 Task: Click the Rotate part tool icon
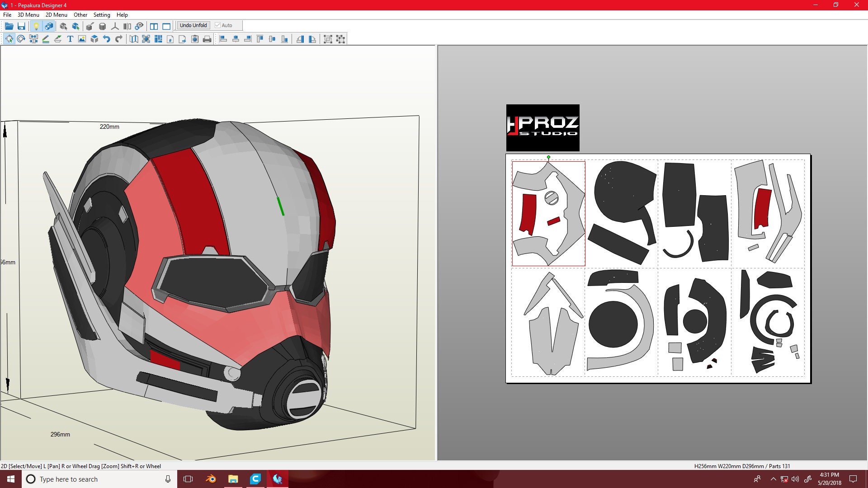click(20, 39)
